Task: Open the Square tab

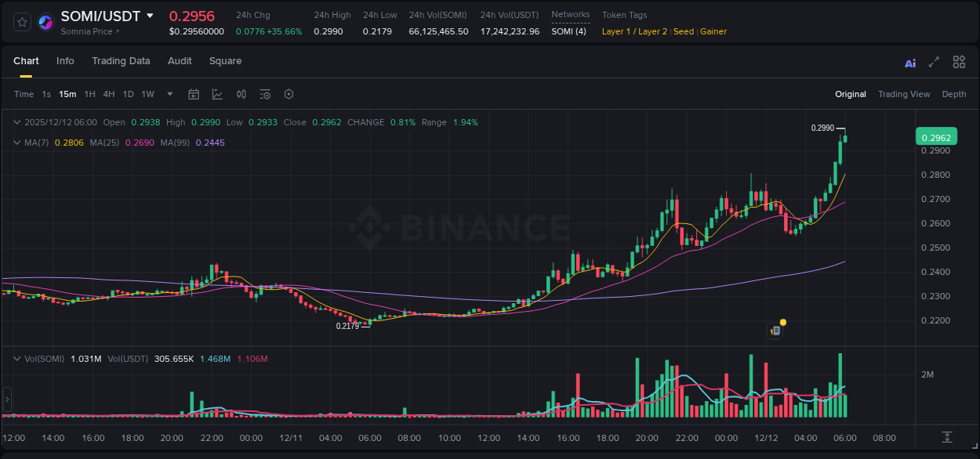Action: click(225, 61)
